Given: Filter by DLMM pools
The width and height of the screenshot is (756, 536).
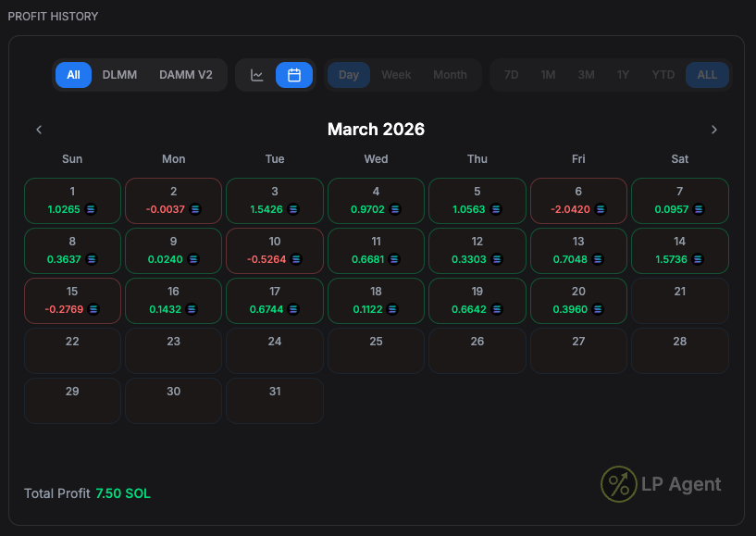Looking at the screenshot, I should point(119,75).
